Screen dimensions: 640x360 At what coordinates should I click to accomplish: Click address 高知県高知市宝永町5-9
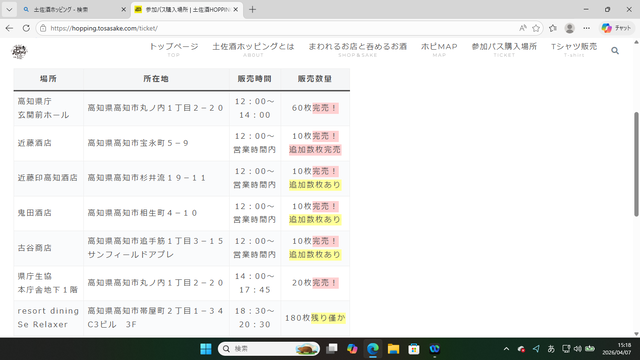138,143
